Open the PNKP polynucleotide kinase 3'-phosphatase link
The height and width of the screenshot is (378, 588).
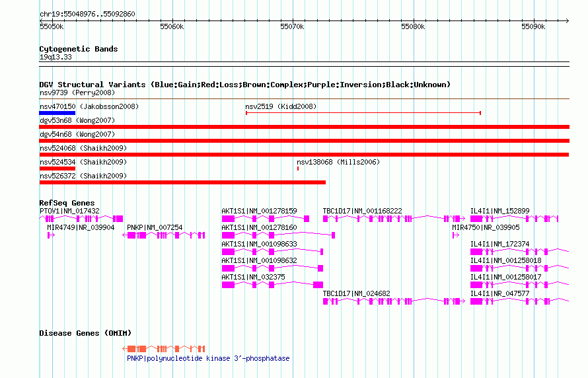tap(208, 358)
